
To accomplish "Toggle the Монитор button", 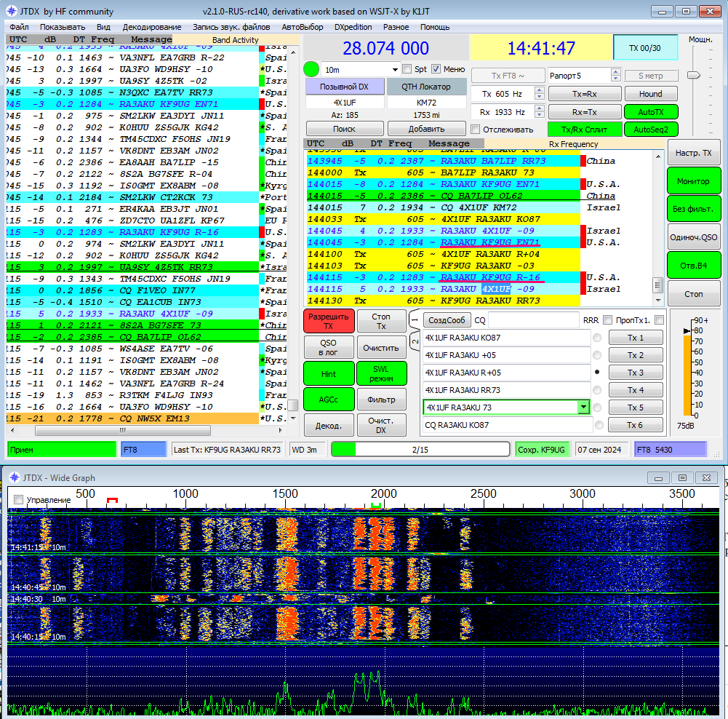I will tap(694, 180).
